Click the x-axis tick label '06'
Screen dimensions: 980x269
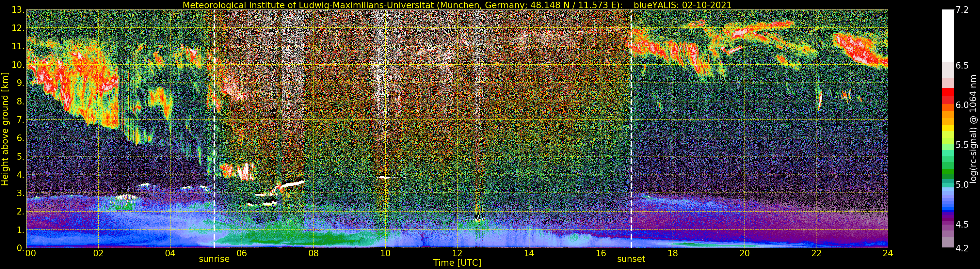[x=242, y=253]
